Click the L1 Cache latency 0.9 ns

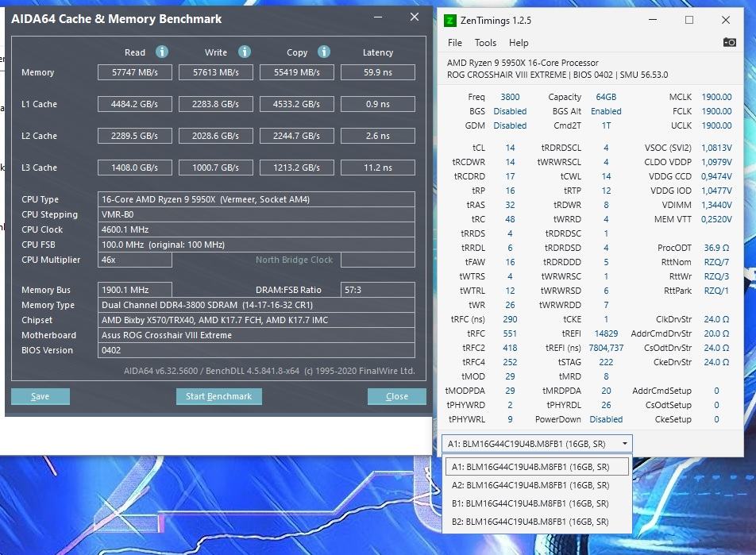point(378,104)
